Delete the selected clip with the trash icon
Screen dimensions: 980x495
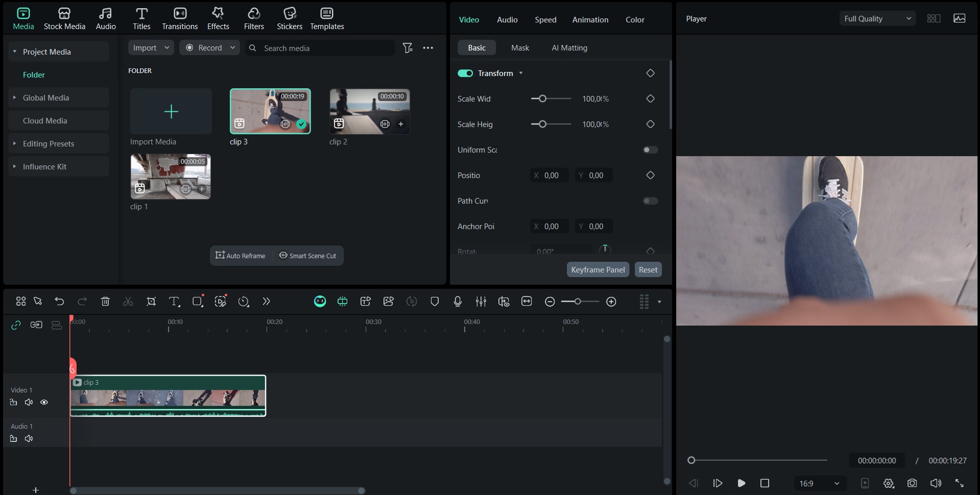pos(105,302)
